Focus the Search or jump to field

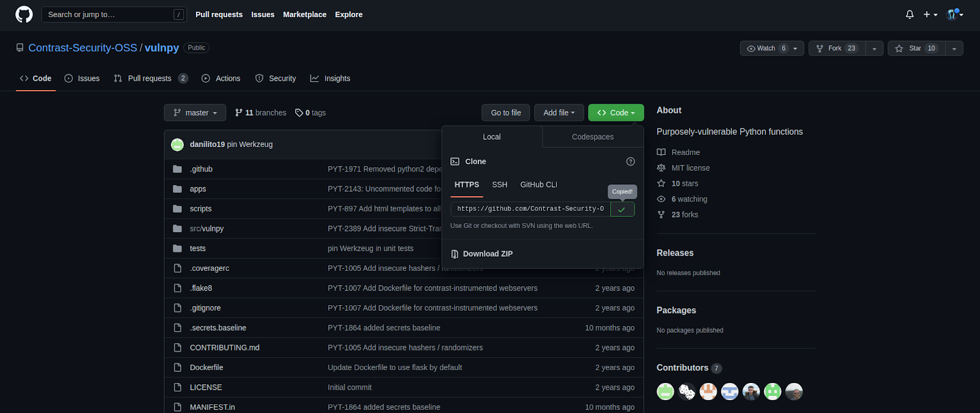[x=114, y=14]
